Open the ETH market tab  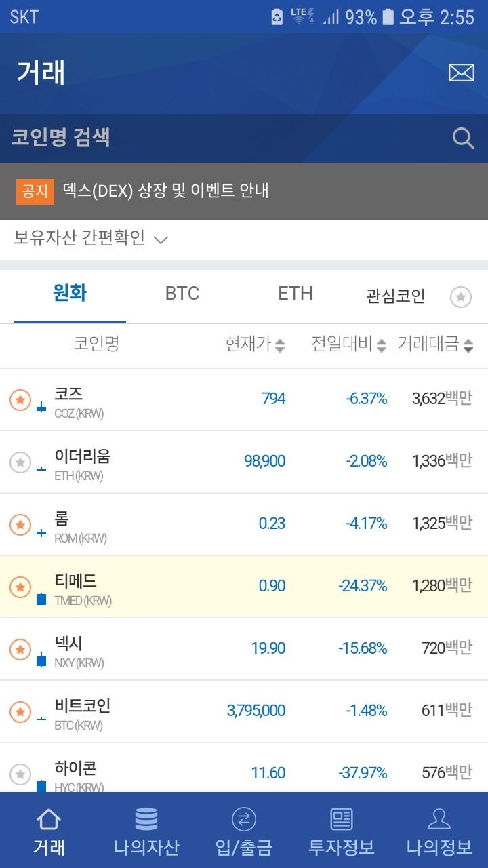click(x=293, y=293)
